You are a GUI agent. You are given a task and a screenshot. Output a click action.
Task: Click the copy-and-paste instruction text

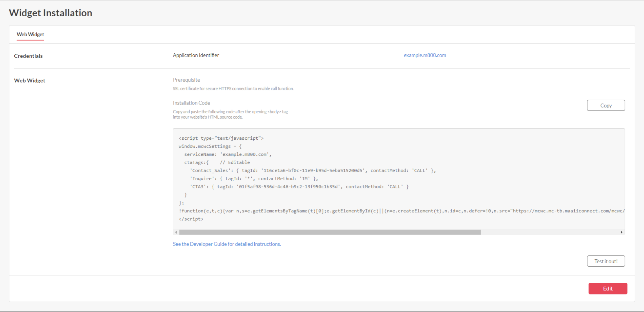click(x=230, y=114)
